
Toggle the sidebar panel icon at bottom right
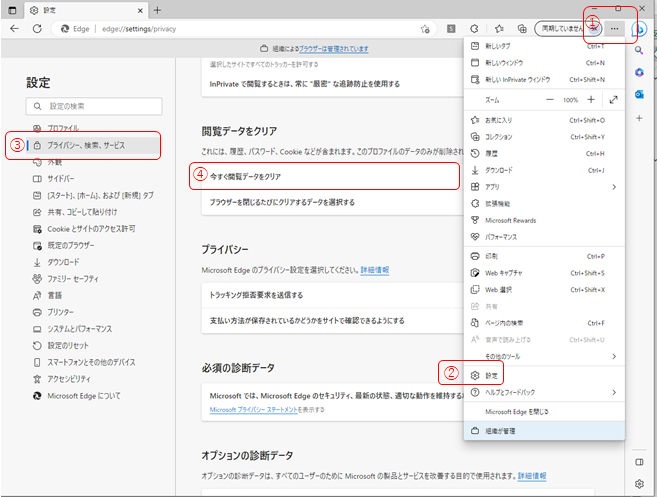point(639,462)
